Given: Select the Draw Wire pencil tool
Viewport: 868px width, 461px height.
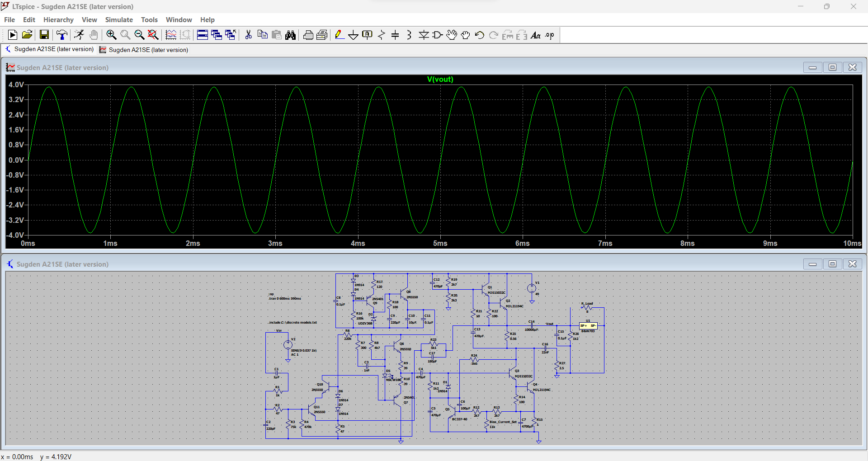Looking at the screenshot, I should tap(340, 35).
